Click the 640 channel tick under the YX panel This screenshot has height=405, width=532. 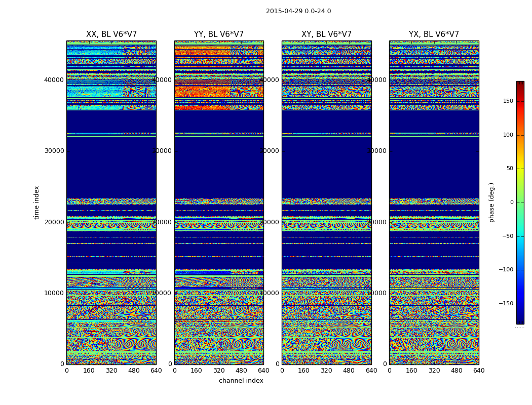[x=479, y=371]
